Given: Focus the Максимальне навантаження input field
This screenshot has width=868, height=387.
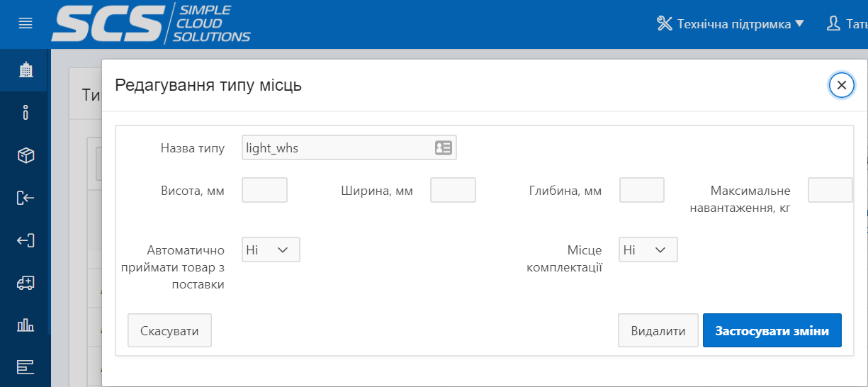Looking at the screenshot, I should tap(830, 190).
